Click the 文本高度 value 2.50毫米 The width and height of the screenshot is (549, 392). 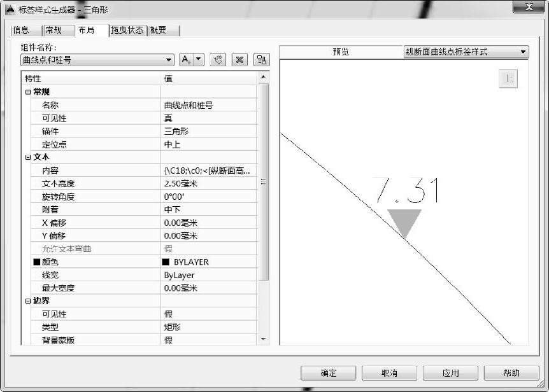(209, 183)
